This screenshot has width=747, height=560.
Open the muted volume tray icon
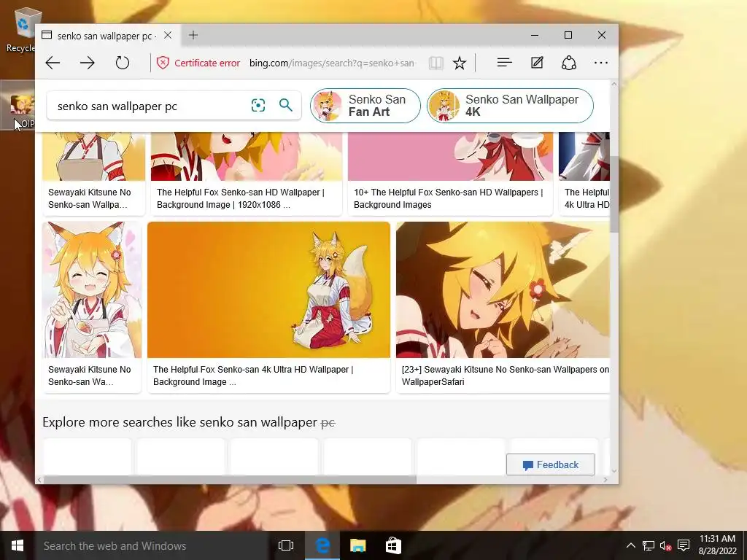[x=665, y=545]
